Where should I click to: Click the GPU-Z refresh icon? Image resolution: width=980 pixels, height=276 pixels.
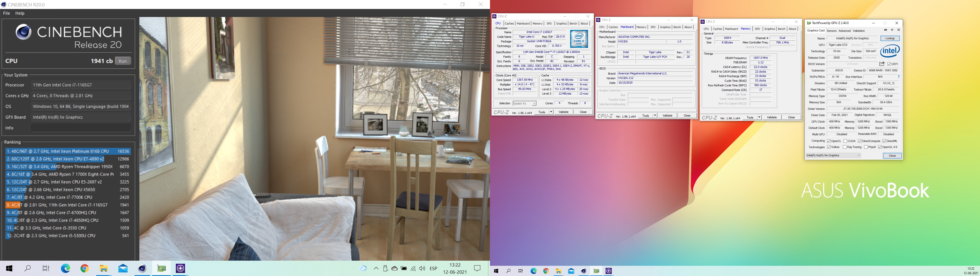(x=892, y=30)
